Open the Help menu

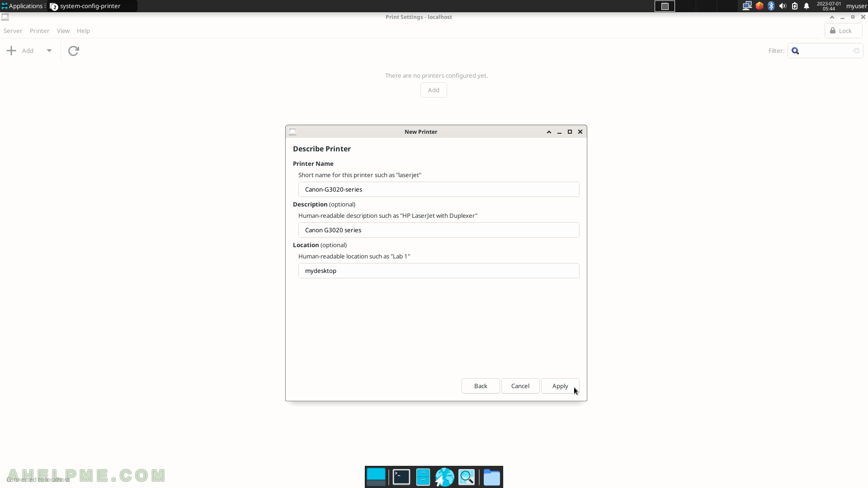[x=83, y=31]
